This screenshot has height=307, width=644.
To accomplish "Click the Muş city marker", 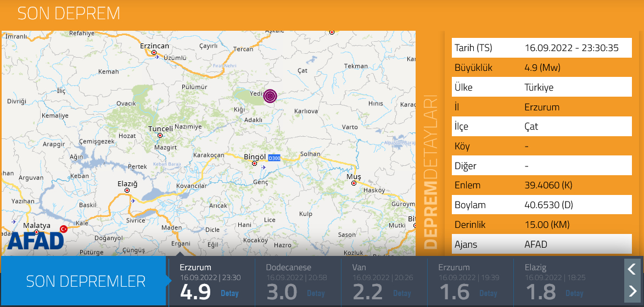I will (x=354, y=183).
